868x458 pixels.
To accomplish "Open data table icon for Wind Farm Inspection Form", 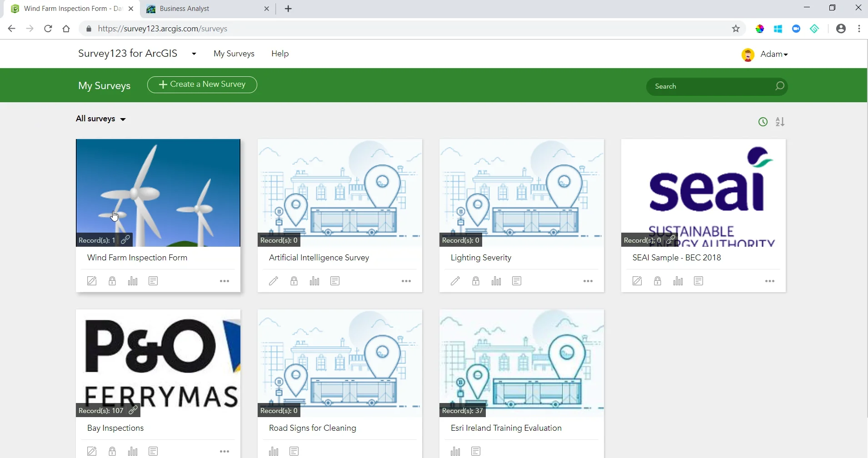I will click(153, 281).
